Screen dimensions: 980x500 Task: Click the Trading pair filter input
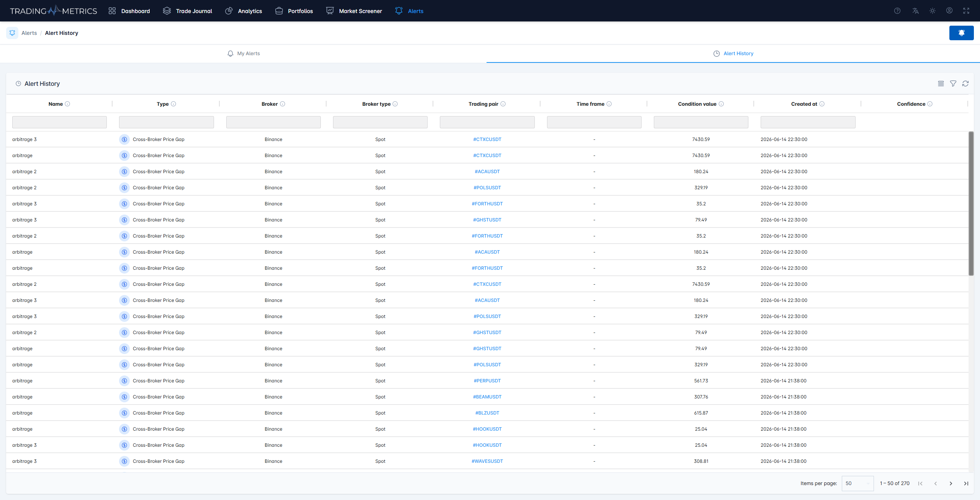pos(487,122)
